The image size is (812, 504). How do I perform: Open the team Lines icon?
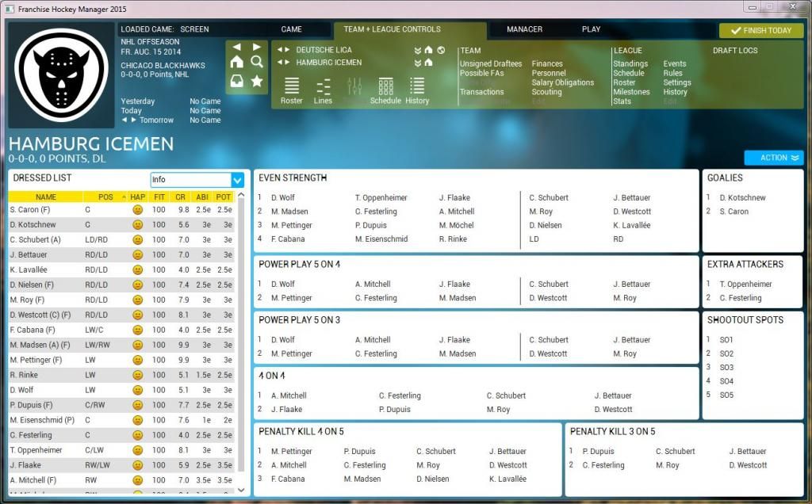pos(323,91)
